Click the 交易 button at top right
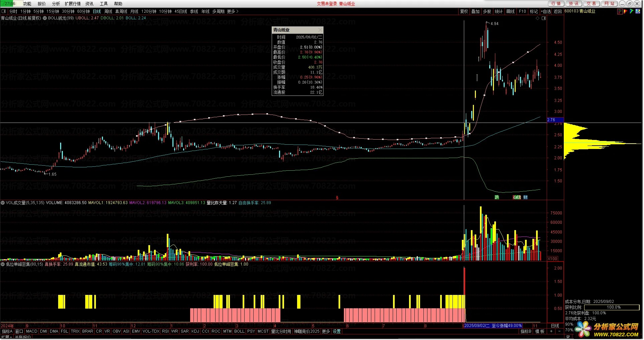 (591, 4)
